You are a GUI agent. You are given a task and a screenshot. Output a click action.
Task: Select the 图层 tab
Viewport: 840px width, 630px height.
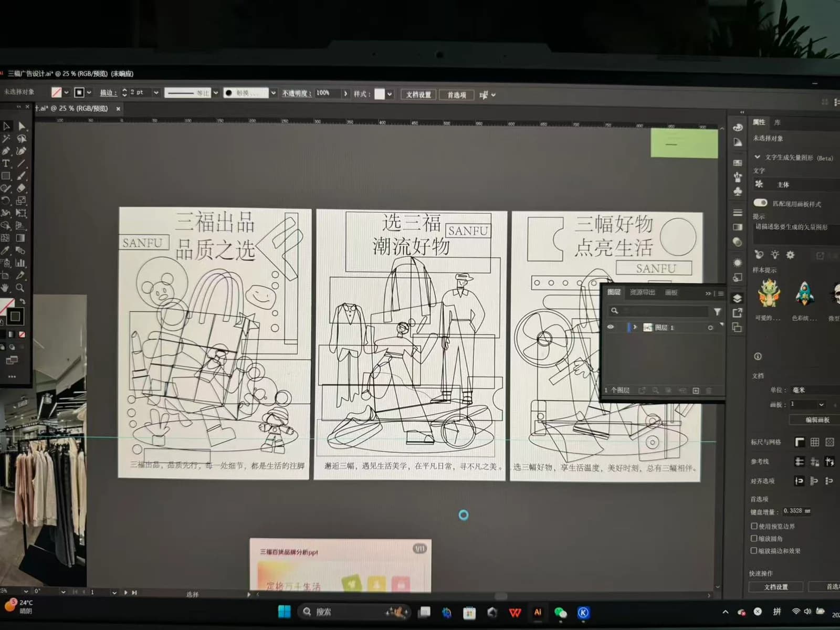click(614, 292)
